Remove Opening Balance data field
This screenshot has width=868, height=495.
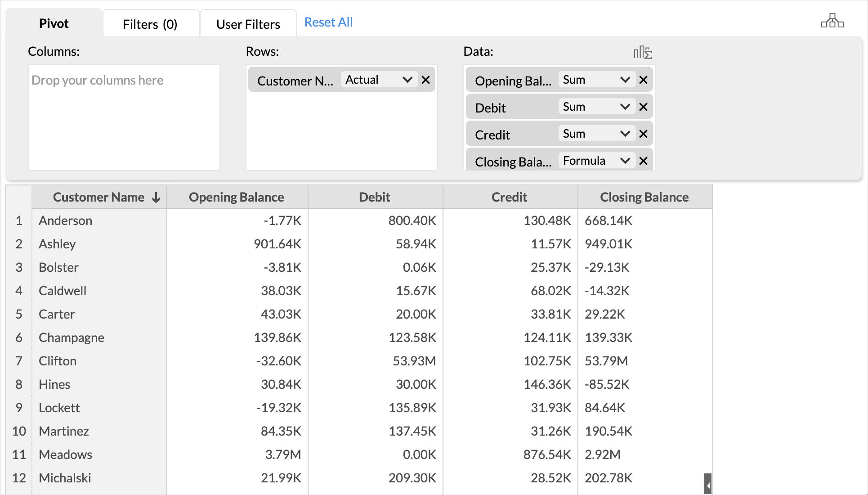pos(643,80)
